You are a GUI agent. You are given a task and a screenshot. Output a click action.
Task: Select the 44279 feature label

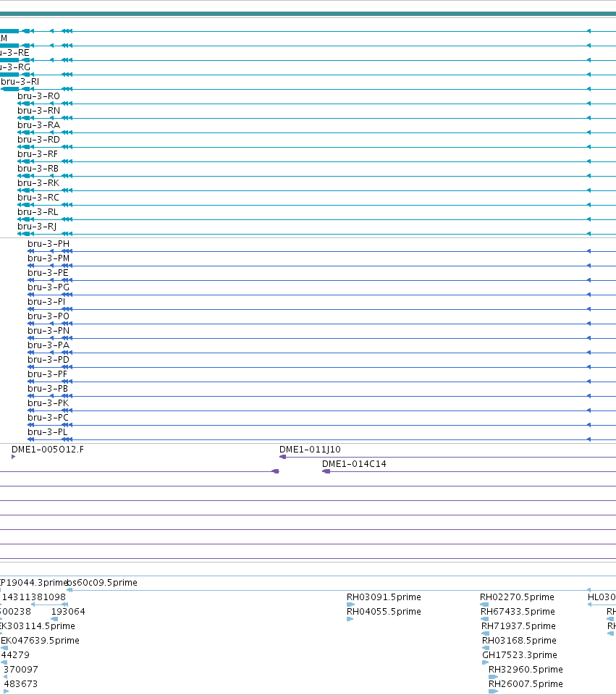(x=15, y=655)
